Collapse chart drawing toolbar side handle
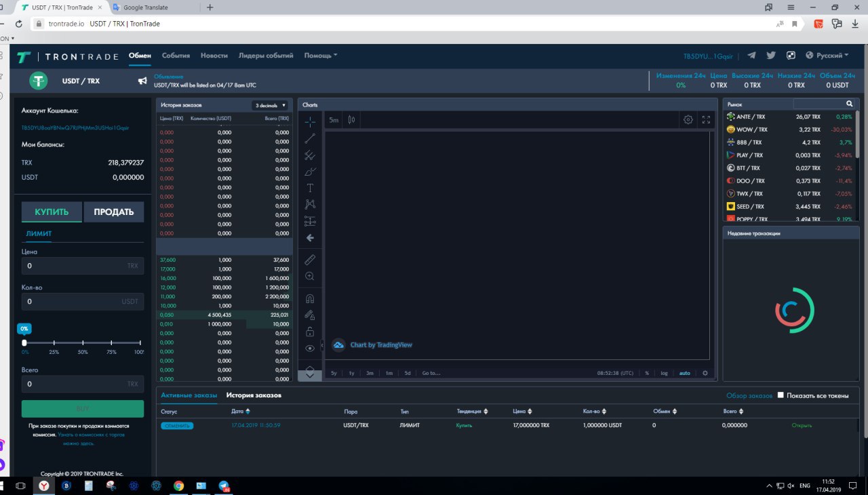 coord(322,345)
